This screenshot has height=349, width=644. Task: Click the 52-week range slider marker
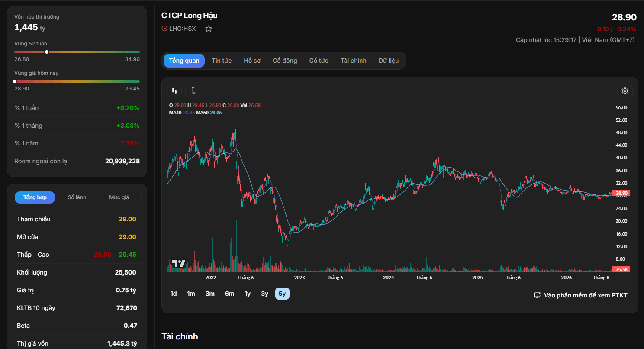(47, 52)
